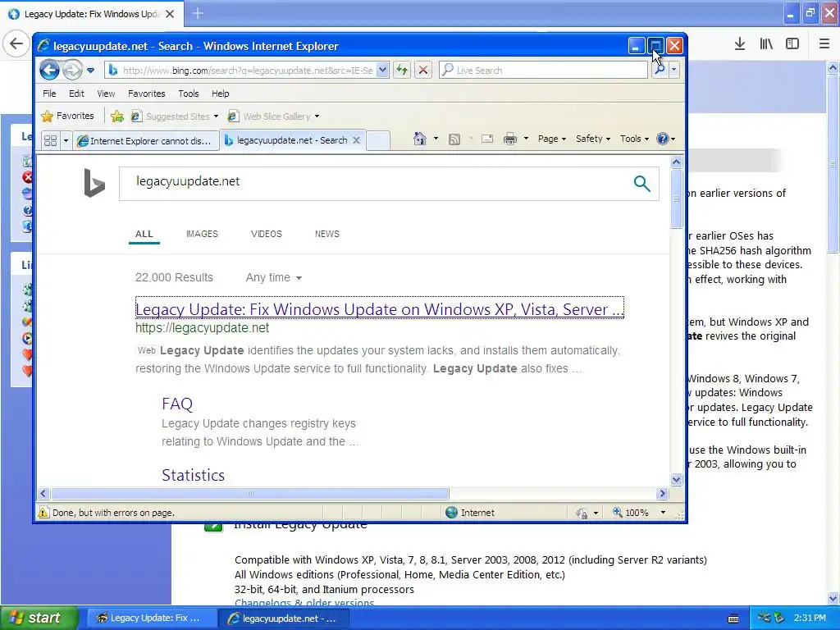Click the IE horizontal scrollbar thumb
This screenshot has width=840, height=630.
[x=249, y=493]
